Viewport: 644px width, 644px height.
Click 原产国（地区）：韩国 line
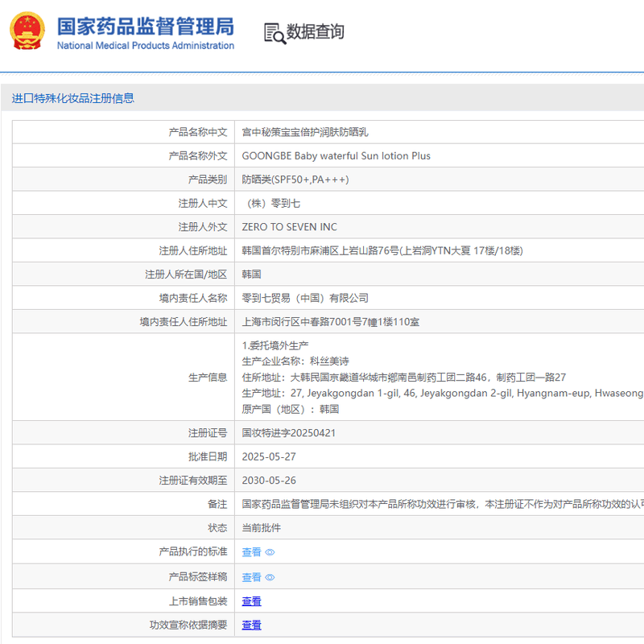(291, 410)
